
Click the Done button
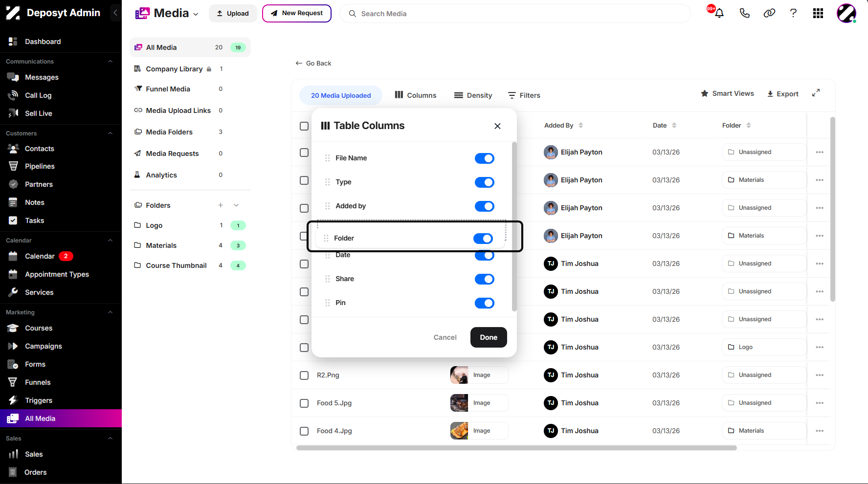[x=489, y=337]
